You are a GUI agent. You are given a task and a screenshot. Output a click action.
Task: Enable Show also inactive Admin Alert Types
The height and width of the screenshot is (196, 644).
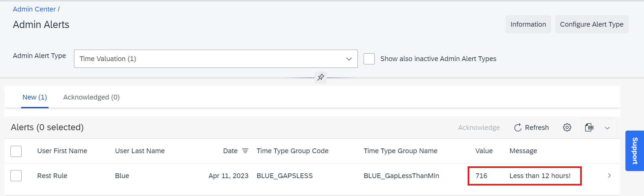(x=369, y=59)
